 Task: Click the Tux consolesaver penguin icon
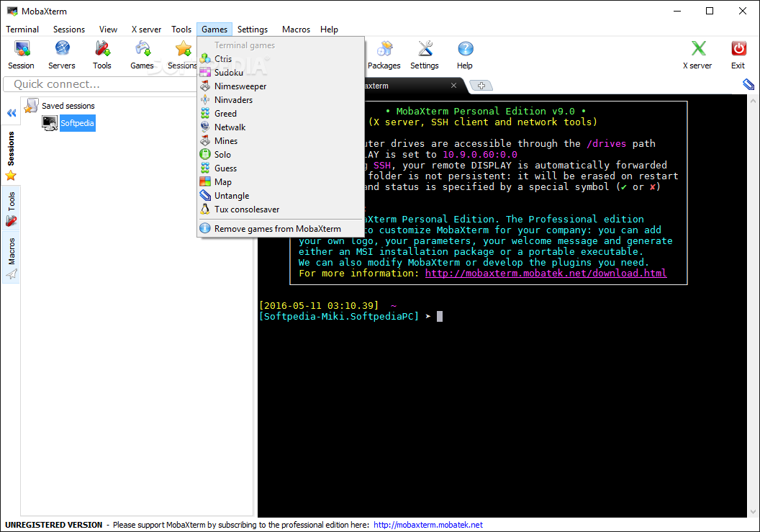[206, 209]
